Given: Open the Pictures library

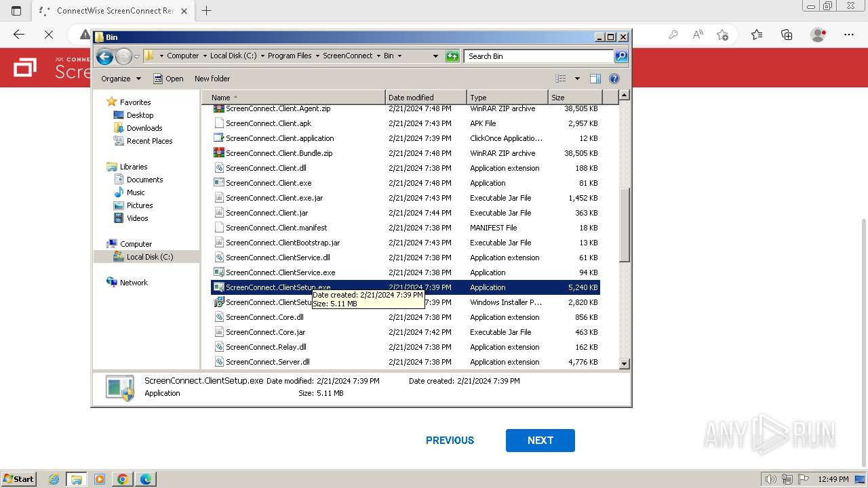Looking at the screenshot, I should click(140, 205).
